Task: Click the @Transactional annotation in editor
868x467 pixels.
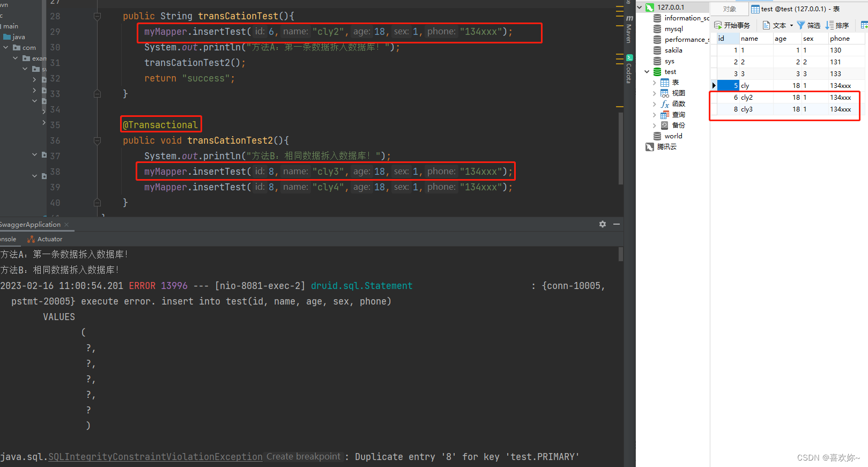Action: tap(160, 125)
